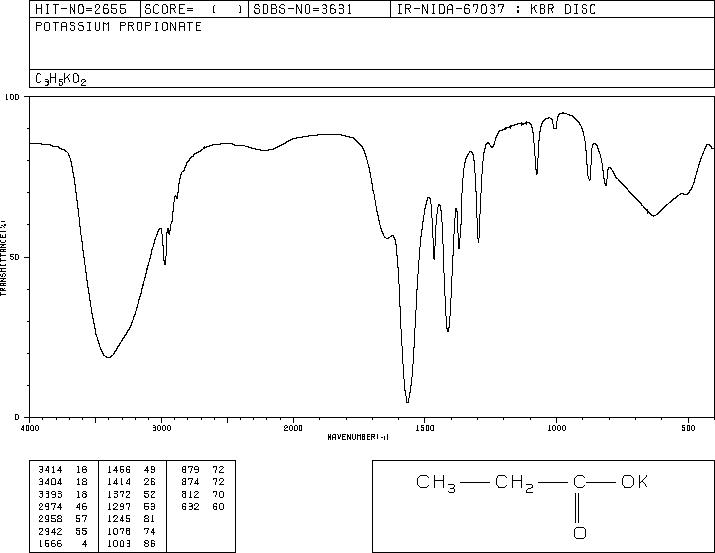Click the carbonyl O atom below the double bond

[x=580, y=532]
